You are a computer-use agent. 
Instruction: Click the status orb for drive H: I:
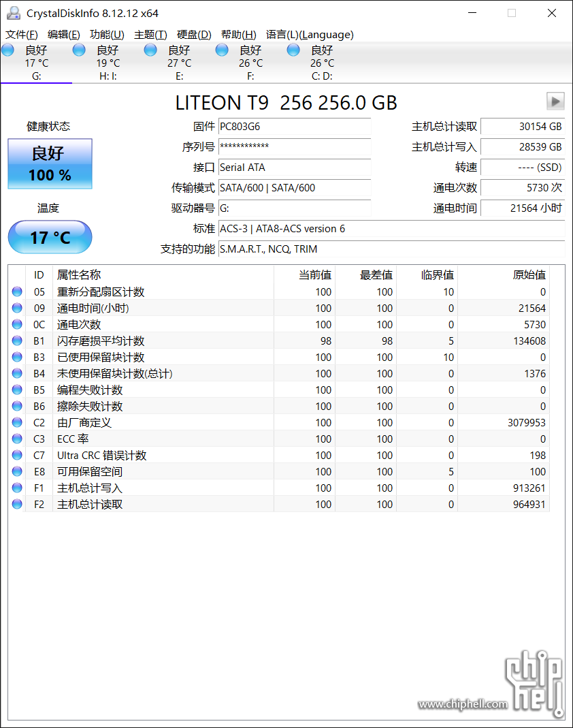pos(79,50)
